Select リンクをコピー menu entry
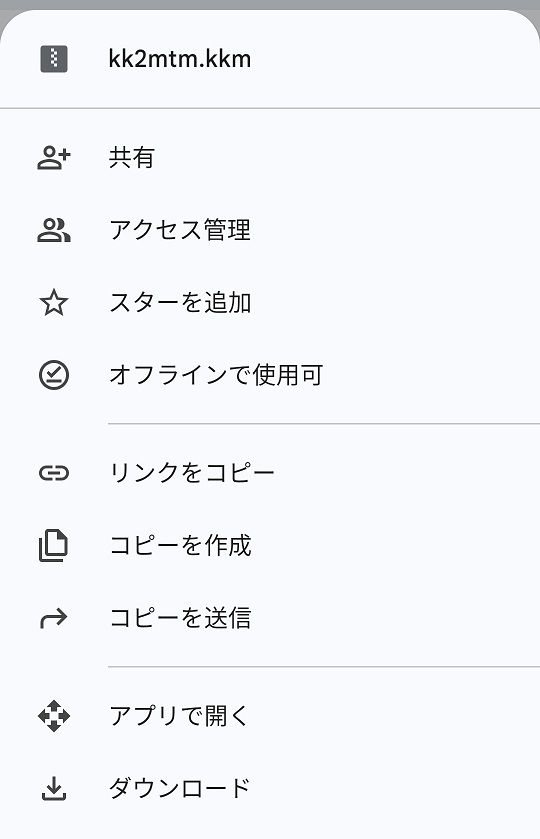 (270, 473)
